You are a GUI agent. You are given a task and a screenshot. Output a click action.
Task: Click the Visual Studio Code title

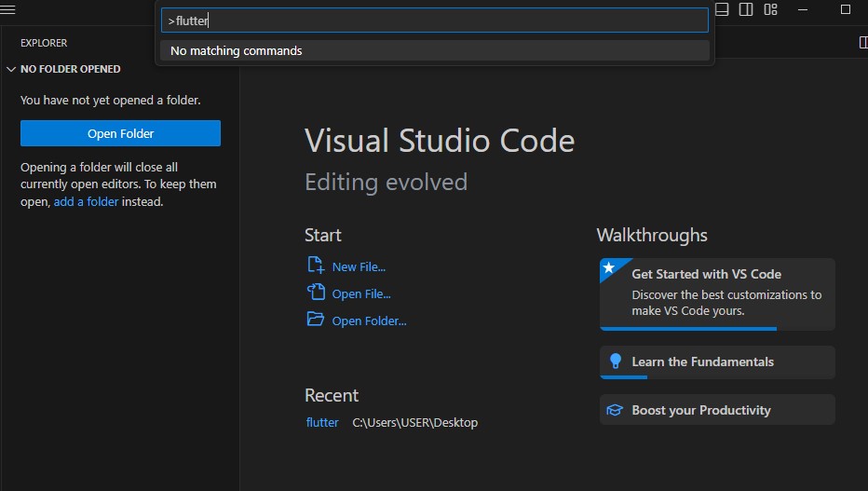(x=441, y=141)
